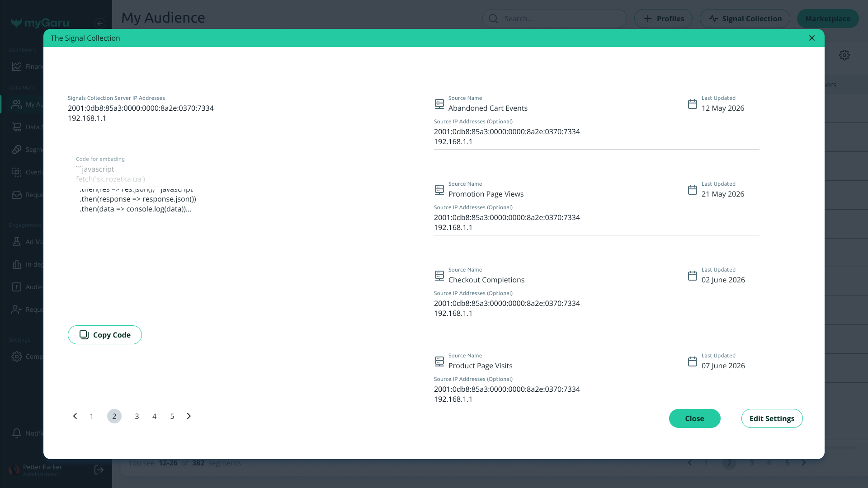868x488 pixels.
Task: Open the In-depth bar chart icon in the sidebar
Action: (17, 264)
